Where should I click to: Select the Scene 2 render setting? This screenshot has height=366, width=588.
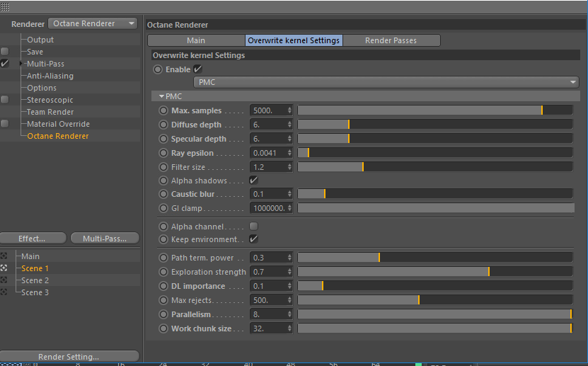(35, 280)
